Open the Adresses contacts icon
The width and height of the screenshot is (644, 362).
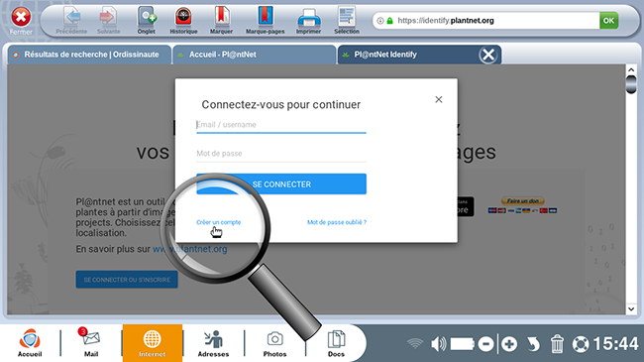213,343
